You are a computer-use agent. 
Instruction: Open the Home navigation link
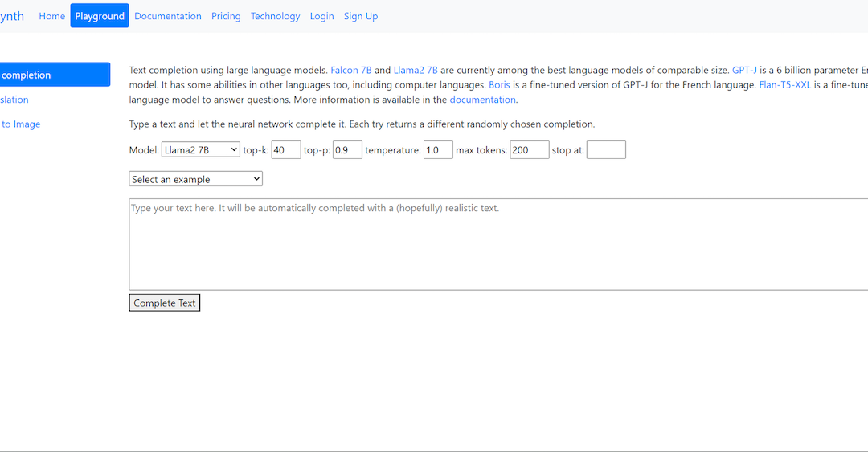[51, 16]
